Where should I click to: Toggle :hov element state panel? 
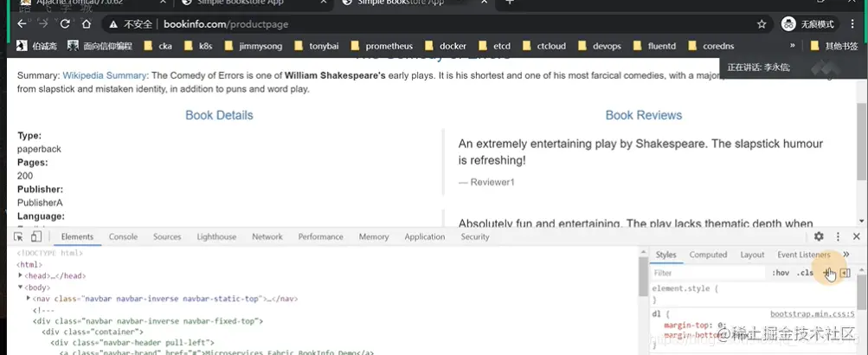pos(781,273)
